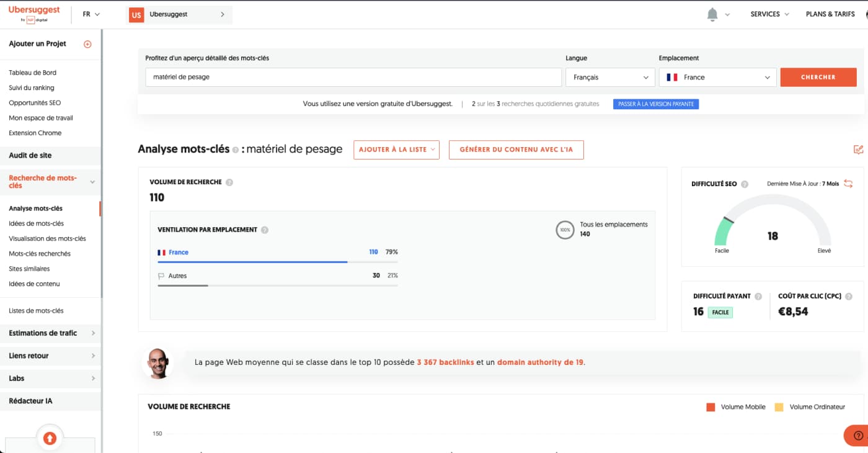Open the US Ubersuggest project switcher

pos(179,15)
